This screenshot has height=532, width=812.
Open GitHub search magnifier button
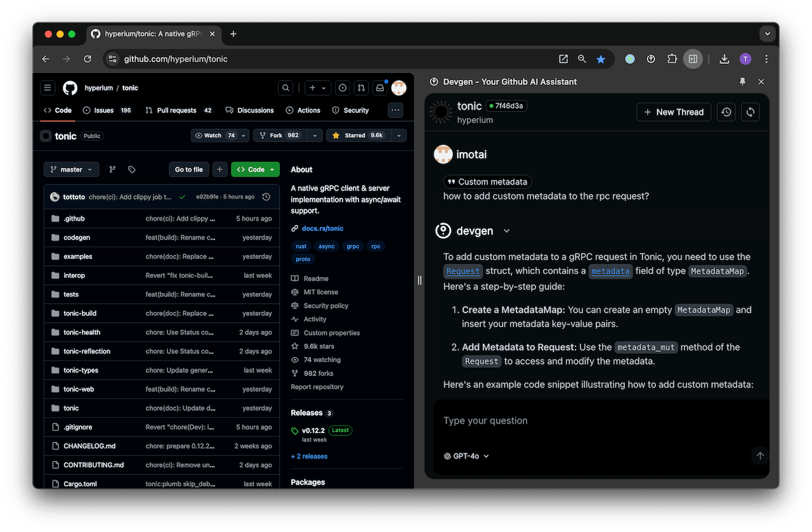[x=286, y=88]
